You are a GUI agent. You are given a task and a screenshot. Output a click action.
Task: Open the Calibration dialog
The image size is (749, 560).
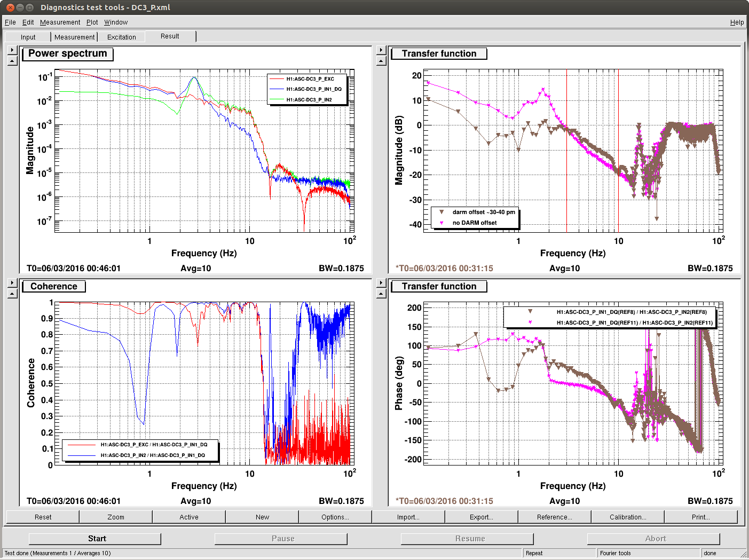pos(628,517)
